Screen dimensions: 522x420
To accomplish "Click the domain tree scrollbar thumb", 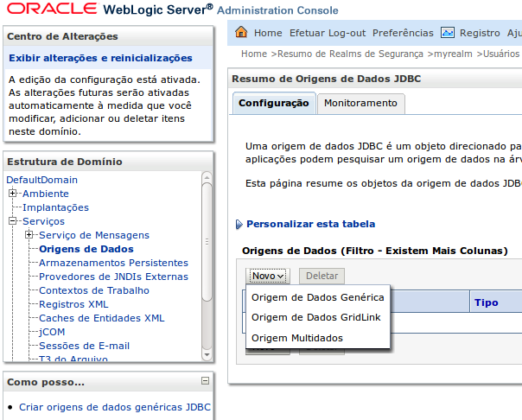I will pos(207,242).
